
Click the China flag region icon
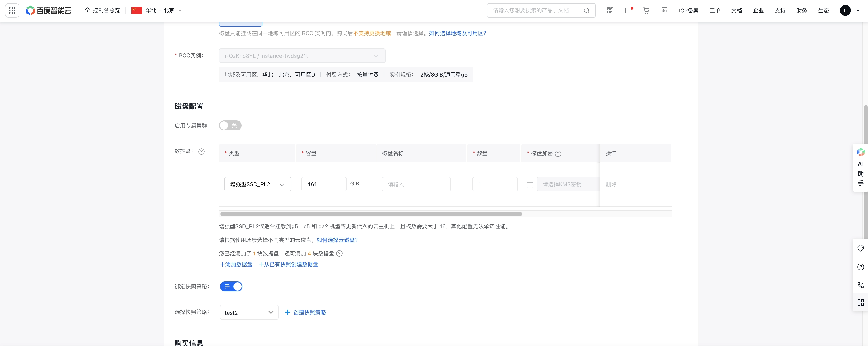pyautogui.click(x=137, y=10)
